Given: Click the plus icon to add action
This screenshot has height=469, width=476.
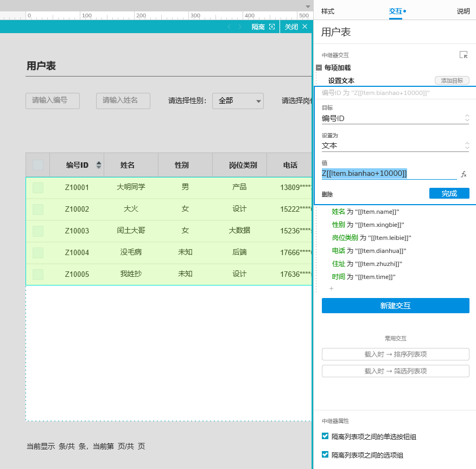Looking at the screenshot, I should (x=331, y=288).
